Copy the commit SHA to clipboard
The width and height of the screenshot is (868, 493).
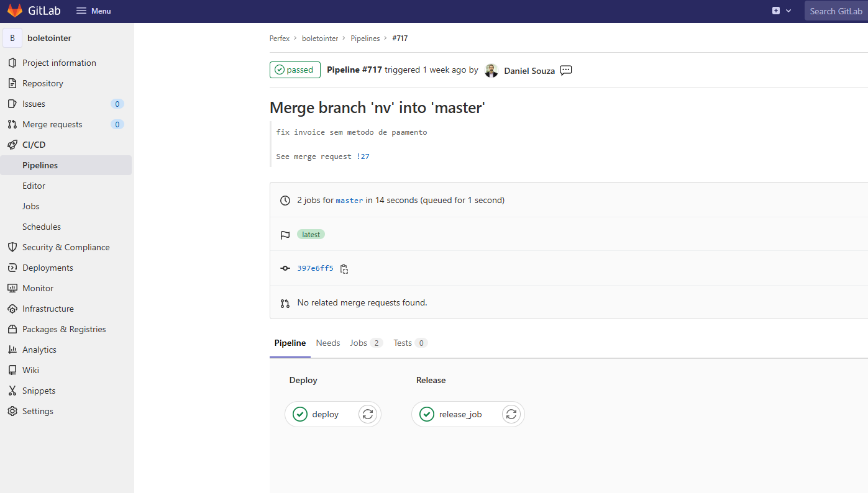coord(344,269)
